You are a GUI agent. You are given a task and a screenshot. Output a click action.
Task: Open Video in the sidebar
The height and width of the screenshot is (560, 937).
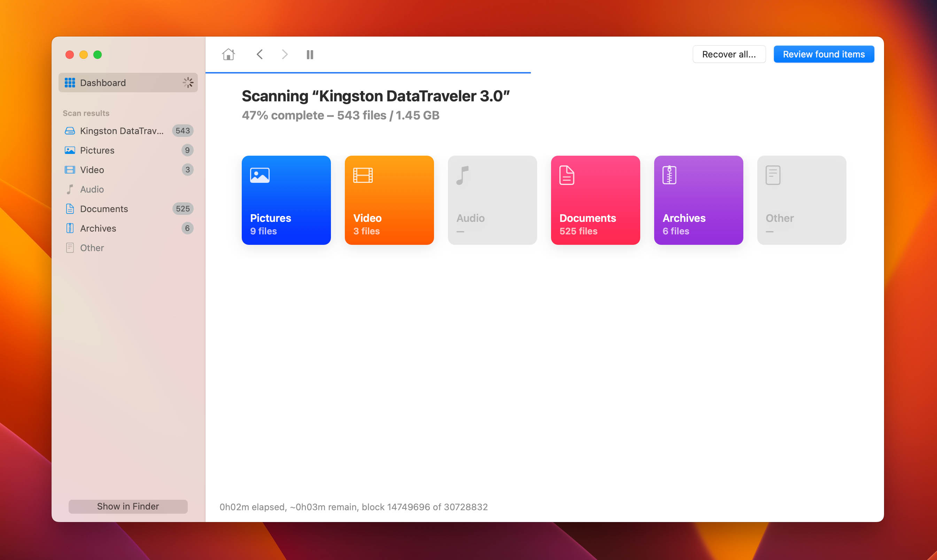pos(128,170)
